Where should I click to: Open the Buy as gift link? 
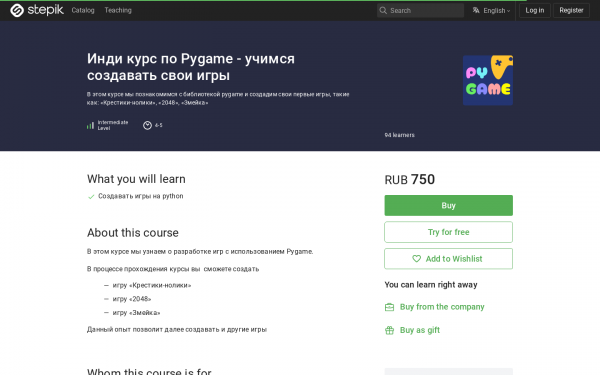point(420,330)
